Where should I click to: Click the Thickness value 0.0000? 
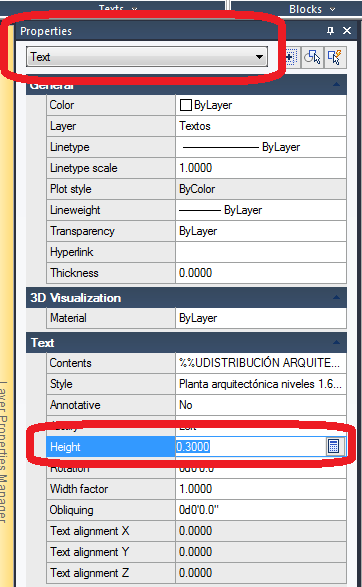261,273
